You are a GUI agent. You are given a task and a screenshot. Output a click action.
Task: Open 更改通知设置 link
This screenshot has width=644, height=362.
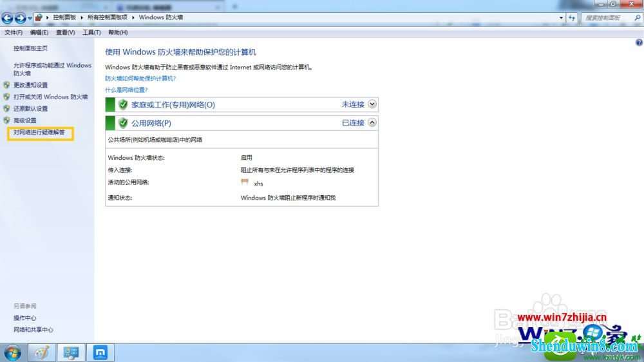tap(30, 85)
